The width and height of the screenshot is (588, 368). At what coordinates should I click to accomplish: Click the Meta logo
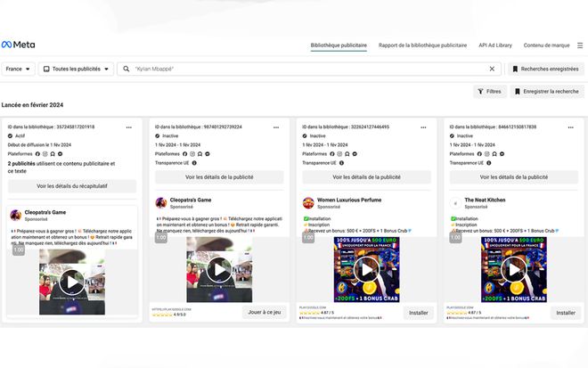click(x=19, y=45)
